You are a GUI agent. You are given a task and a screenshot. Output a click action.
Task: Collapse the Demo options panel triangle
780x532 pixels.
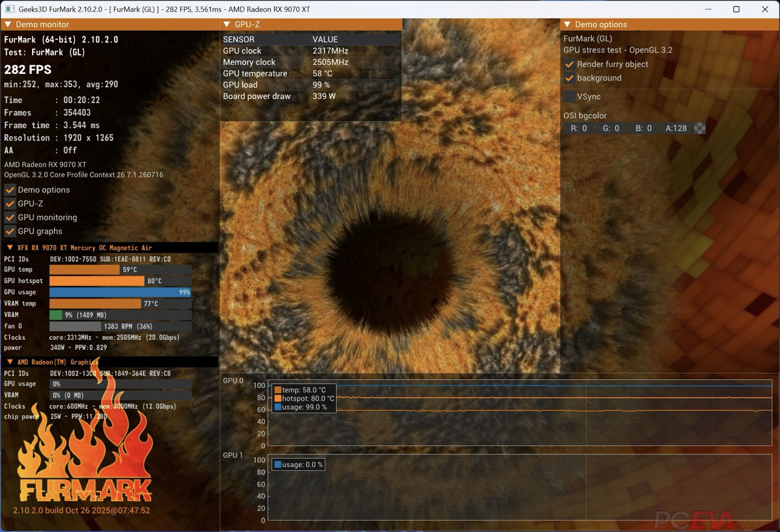[567, 25]
